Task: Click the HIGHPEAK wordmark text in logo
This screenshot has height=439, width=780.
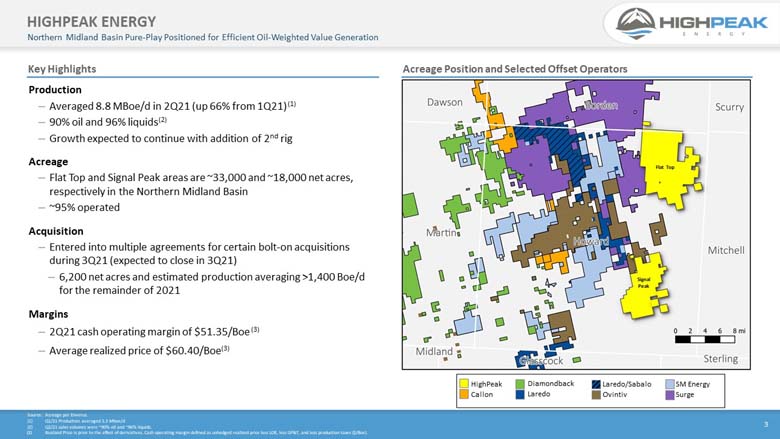Action: coord(714,22)
